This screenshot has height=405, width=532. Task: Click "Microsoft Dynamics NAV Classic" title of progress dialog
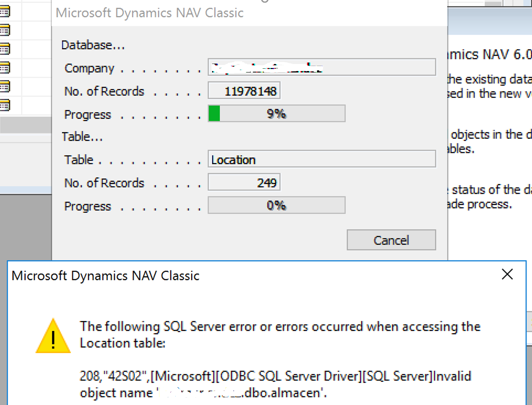point(149,13)
